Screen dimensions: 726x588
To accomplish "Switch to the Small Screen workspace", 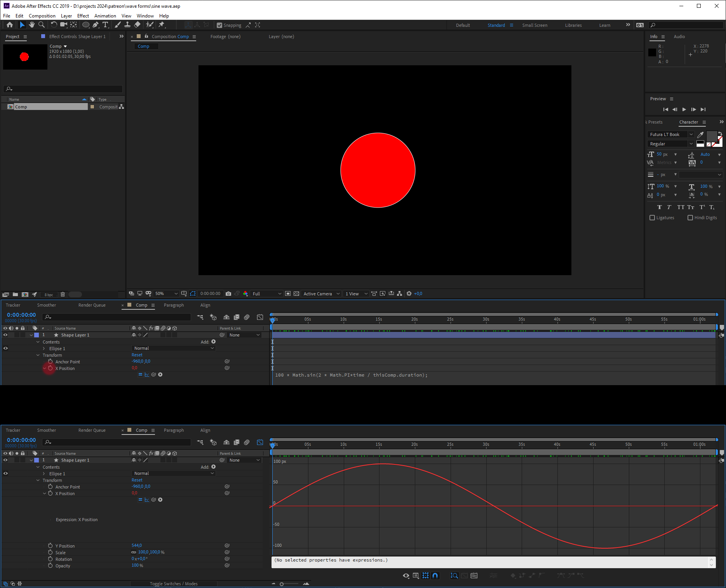I will click(534, 25).
